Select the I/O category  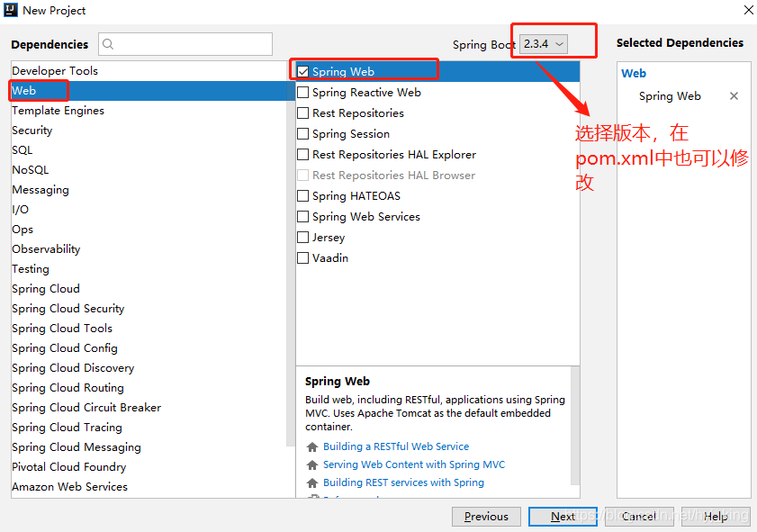(149, 210)
